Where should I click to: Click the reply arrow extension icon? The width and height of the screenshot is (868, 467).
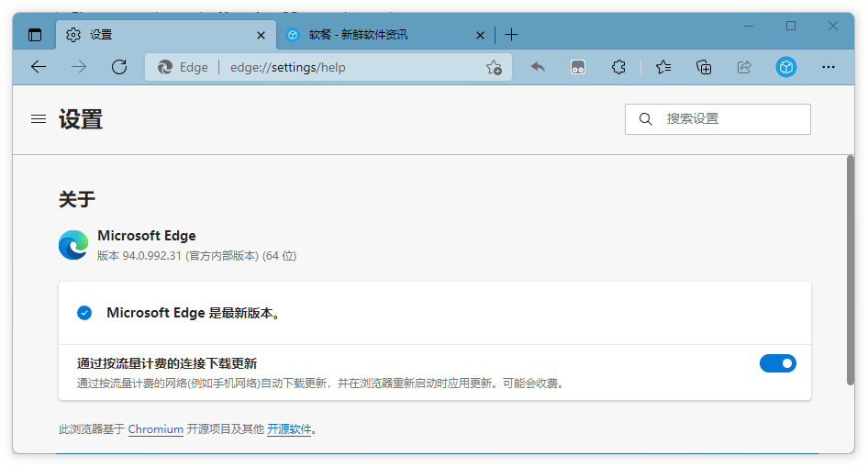[538, 67]
